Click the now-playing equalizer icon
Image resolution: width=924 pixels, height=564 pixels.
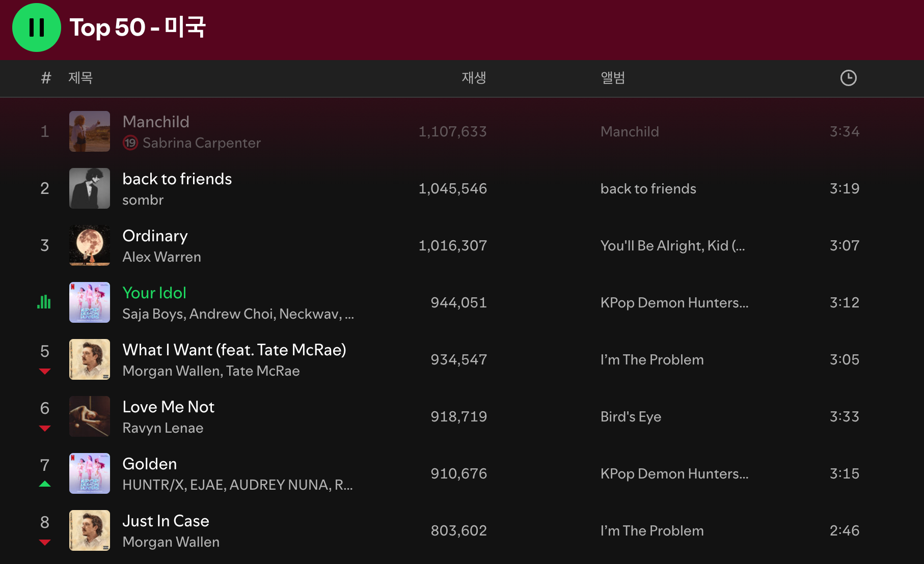pyautogui.click(x=44, y=302)
